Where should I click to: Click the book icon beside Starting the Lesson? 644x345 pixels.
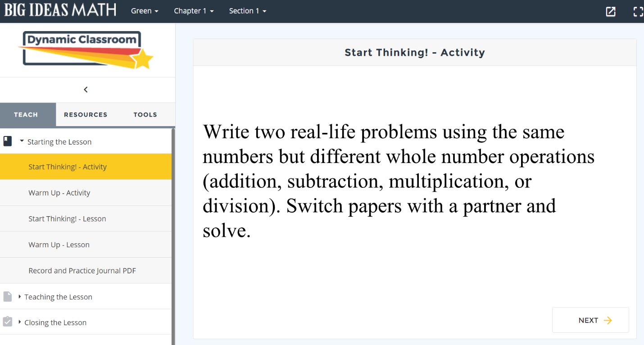click(8, 141)
